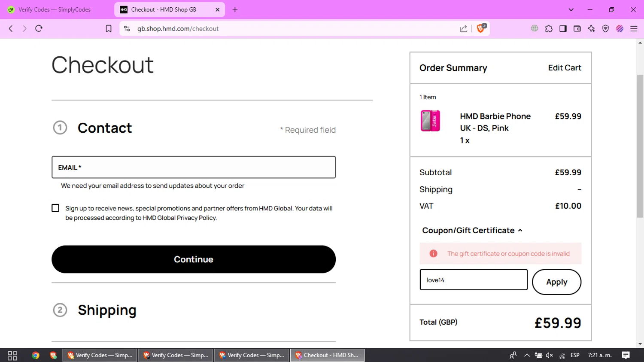
Task: Click the share page icon
Action: point(464,28)
